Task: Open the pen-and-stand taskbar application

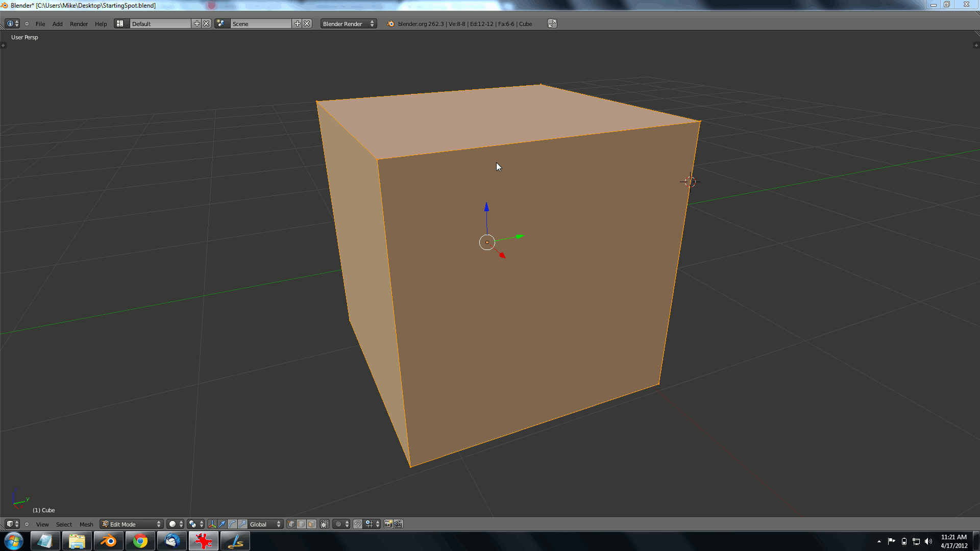Action: pyautogui.click(x=235, y=541)
